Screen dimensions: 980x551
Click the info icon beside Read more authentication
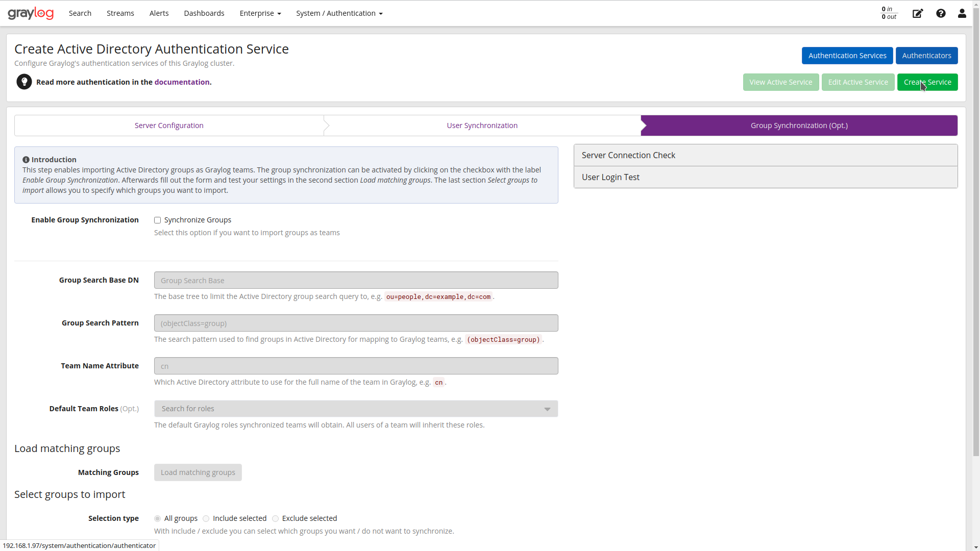pos(24,82)
